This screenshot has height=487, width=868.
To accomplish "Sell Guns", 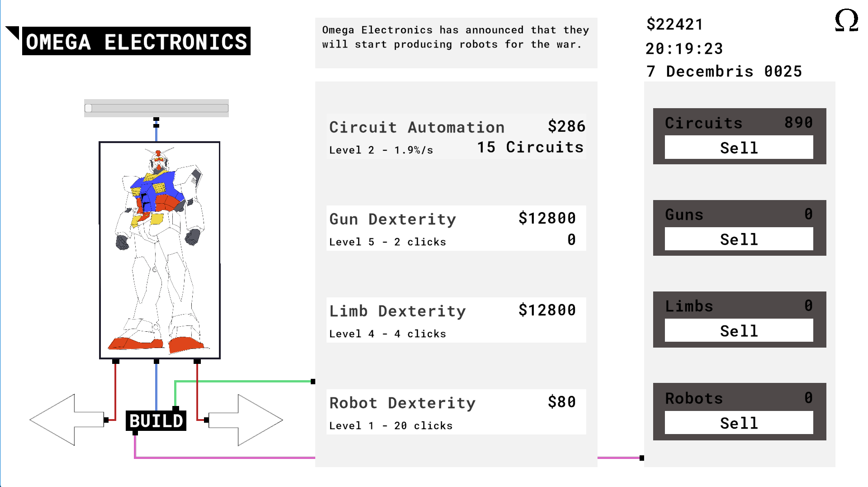I will click(739, 239).
